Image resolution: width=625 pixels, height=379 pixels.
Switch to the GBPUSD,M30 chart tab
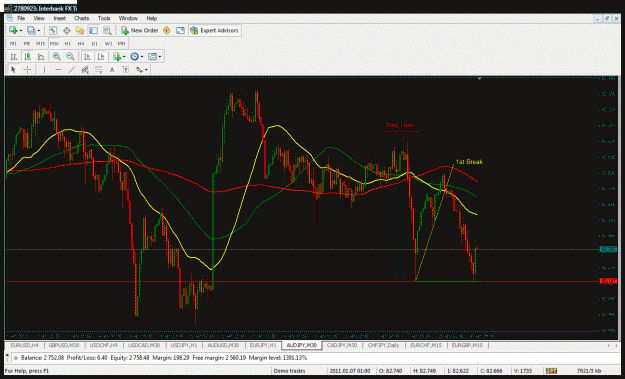[64, 346]
